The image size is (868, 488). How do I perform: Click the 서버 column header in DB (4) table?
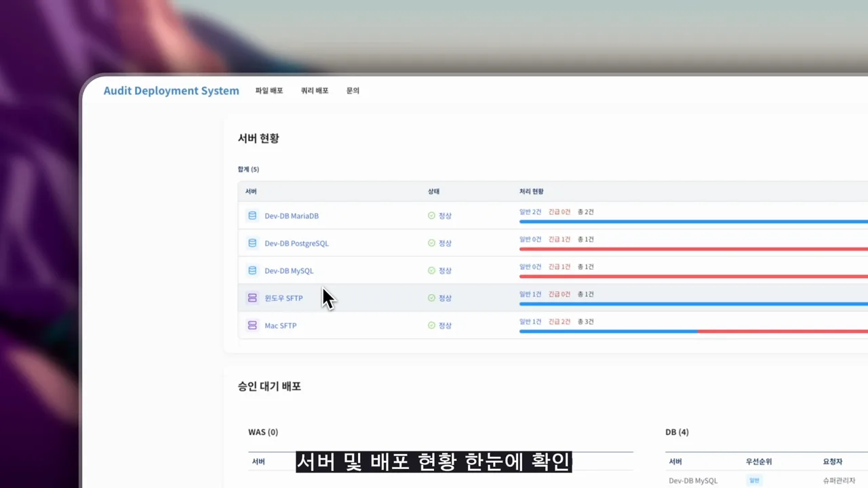(x=675, y=462)
